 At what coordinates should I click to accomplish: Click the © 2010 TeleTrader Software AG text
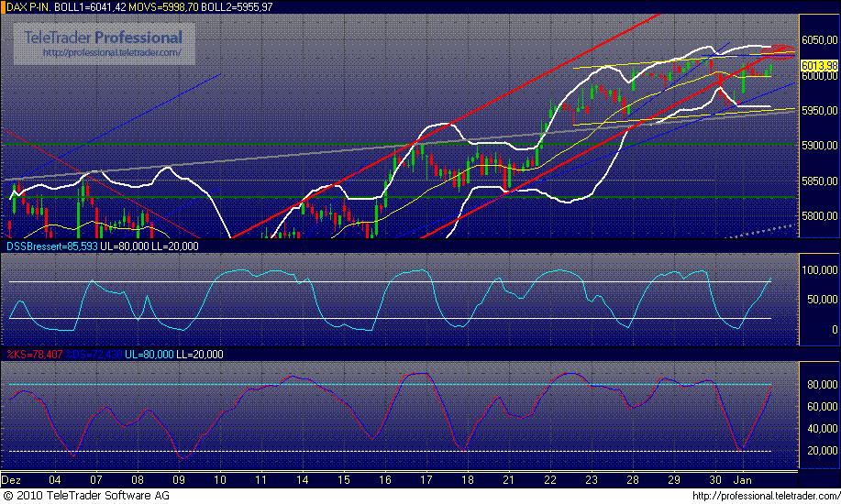pos(85,496)
